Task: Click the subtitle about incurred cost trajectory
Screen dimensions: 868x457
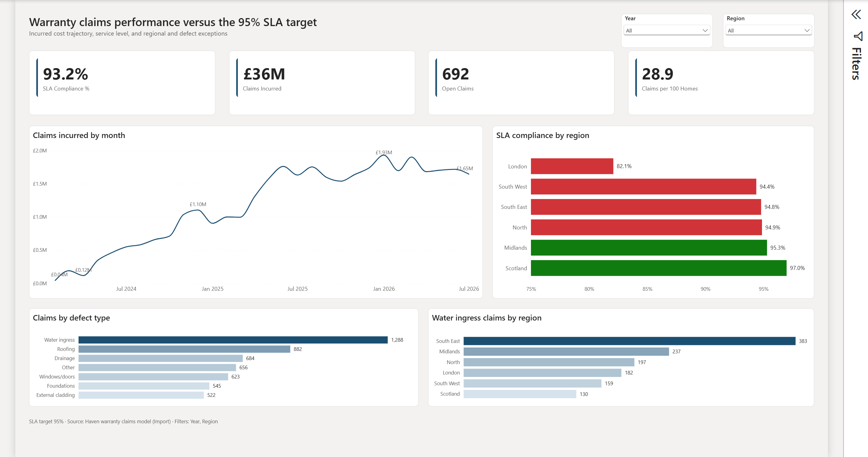Action: (128, 33)
